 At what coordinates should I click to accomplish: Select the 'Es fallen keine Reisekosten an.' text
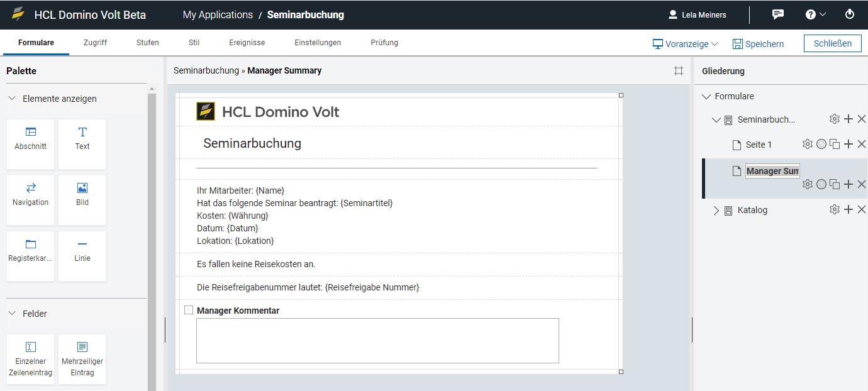pos(256,264)
